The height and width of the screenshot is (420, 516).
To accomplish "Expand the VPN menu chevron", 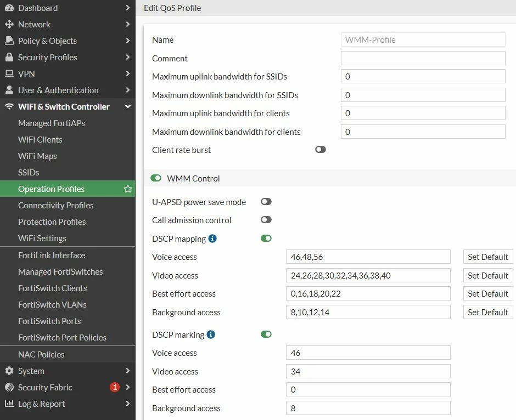I will 128,73.
